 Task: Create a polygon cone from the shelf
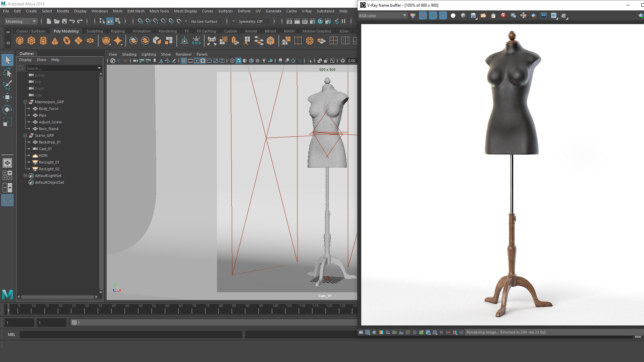pyautogui.click(x=55, y=41)
